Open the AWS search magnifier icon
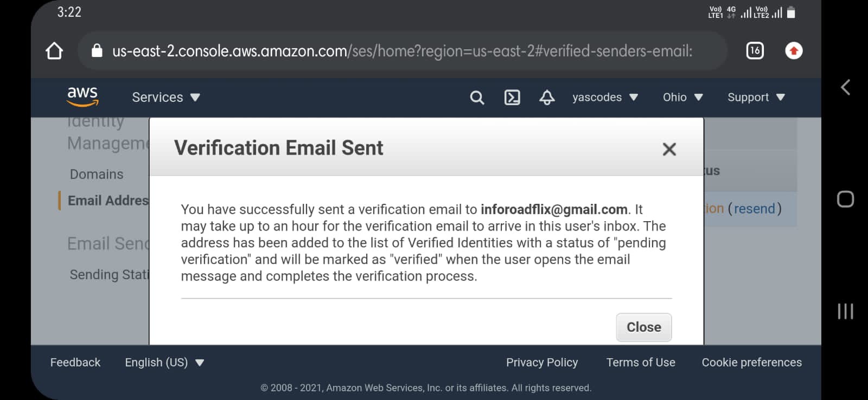Image resolution: width=868 pixels, height=400 pixels. 477,98
